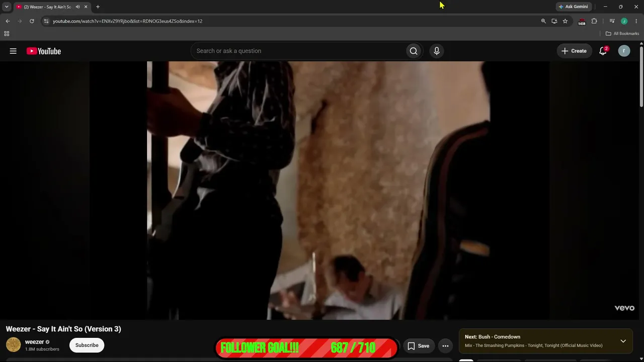Screen dimensions: 644x362
Task: Click the 1.8M subscribers text
Action: pyautogui.click(x=42, y=349)
